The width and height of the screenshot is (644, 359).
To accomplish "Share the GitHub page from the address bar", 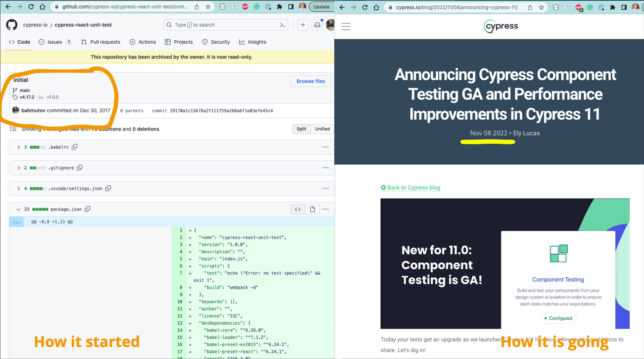I will (197, 7).
